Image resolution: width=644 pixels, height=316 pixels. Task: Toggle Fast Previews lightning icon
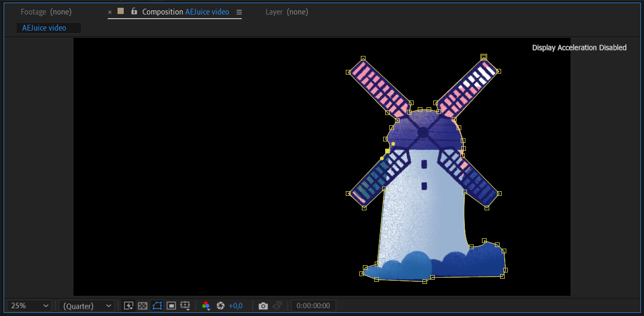(x=129, y=306)
